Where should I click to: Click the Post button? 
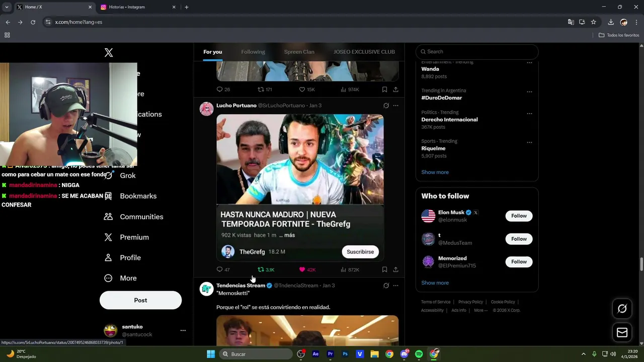(x=140, y=300)
